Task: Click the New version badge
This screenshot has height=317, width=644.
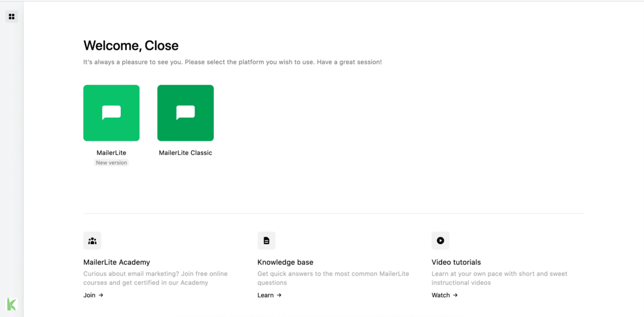Action: pos(111,162)
